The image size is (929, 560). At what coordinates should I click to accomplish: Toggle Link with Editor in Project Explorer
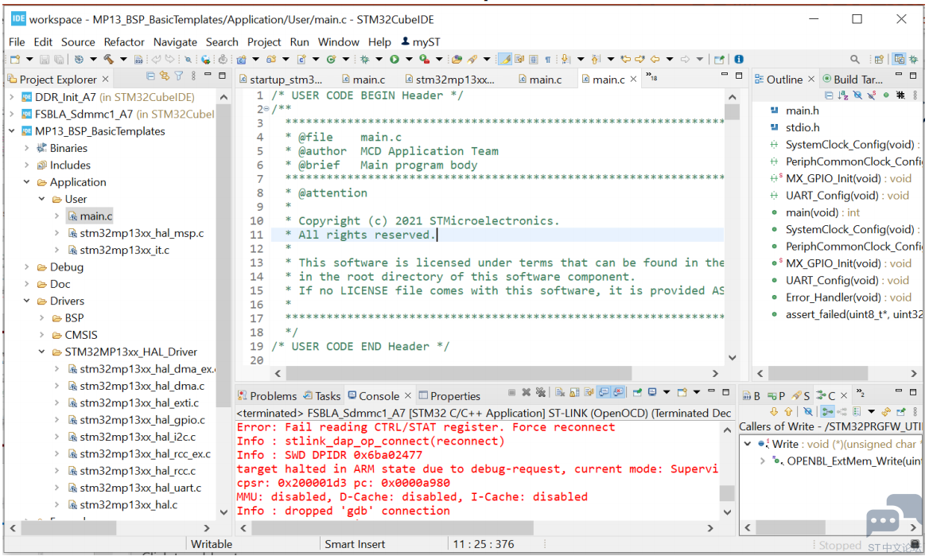[164, 76]
